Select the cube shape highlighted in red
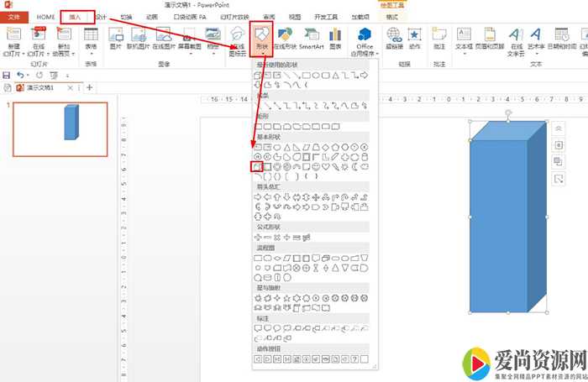Screen dimensions: 588x382 [x=258, y=166]
